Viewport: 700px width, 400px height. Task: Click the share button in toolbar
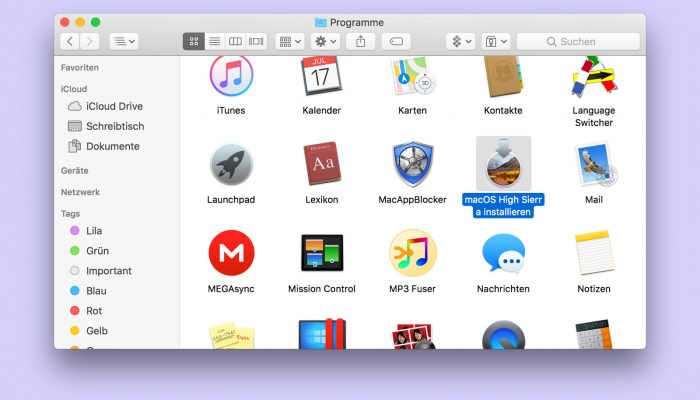360,42
